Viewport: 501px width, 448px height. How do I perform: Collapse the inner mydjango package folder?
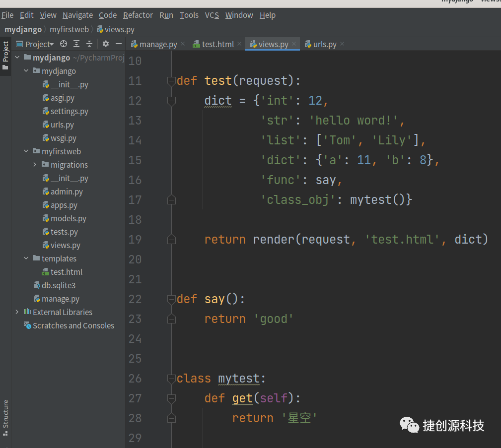[x=26, y=70]
